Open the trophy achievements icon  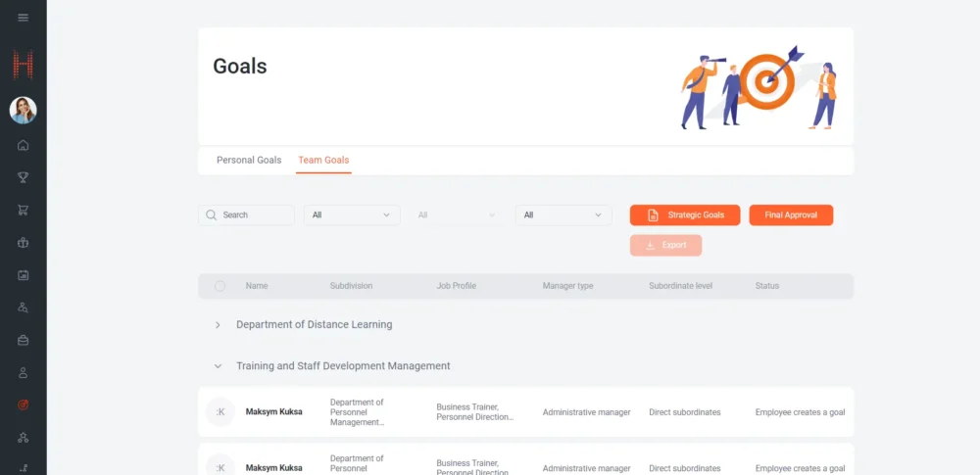click(x=24, y=177)
